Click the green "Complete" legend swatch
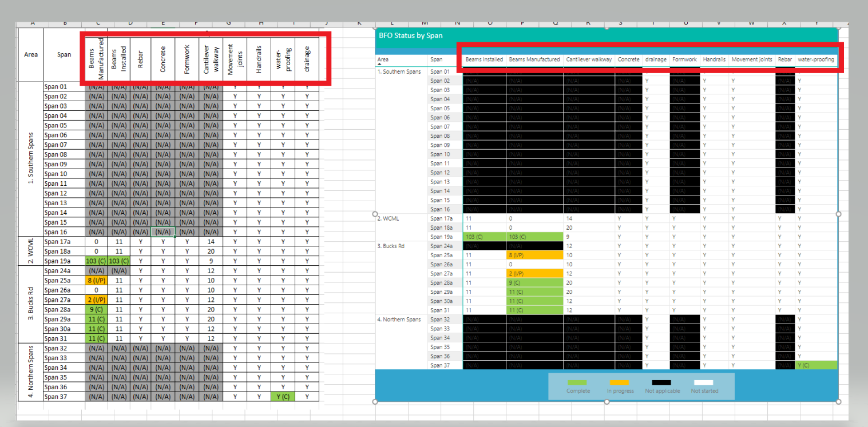This screenshot has height=427, width=868. pyautogui.click(x=578, y=382)
